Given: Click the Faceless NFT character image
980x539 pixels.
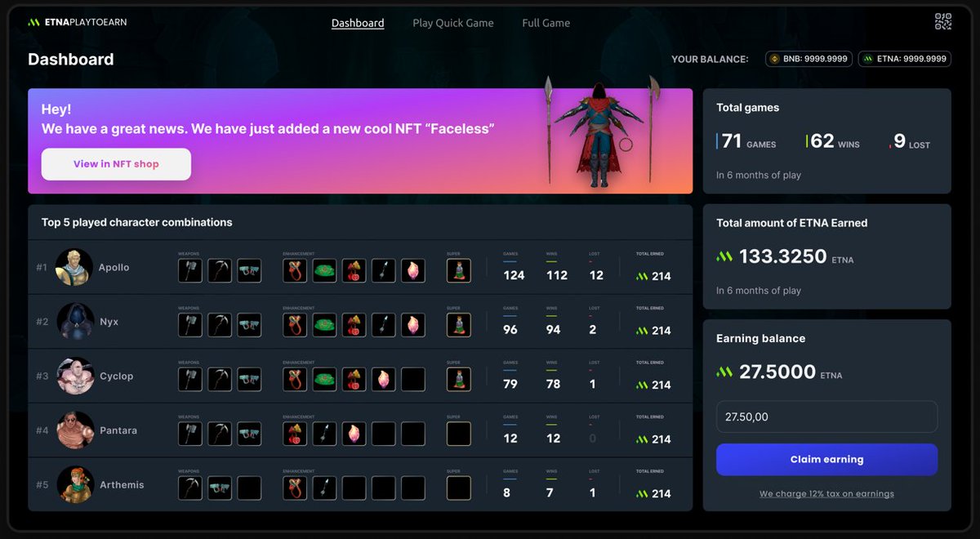Looking at the screenshot, I should click(602, 132).
